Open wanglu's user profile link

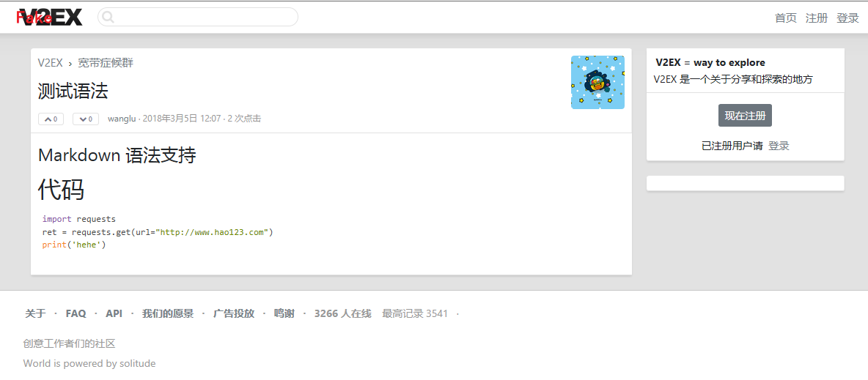click(122, 119)
